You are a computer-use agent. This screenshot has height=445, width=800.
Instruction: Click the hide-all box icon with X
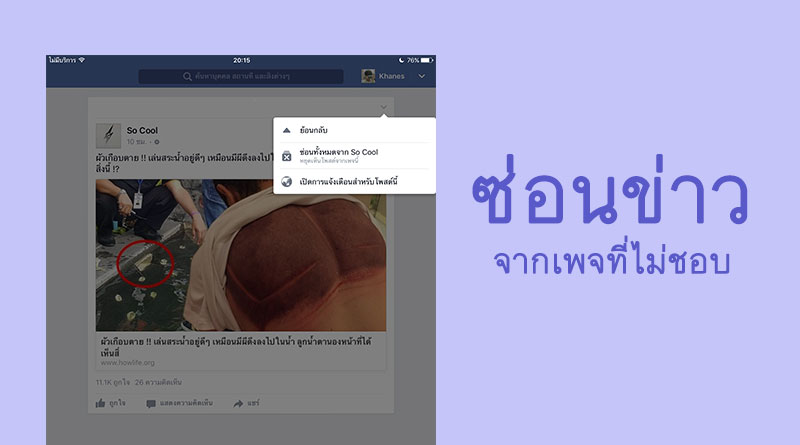(x=287, y=156)
